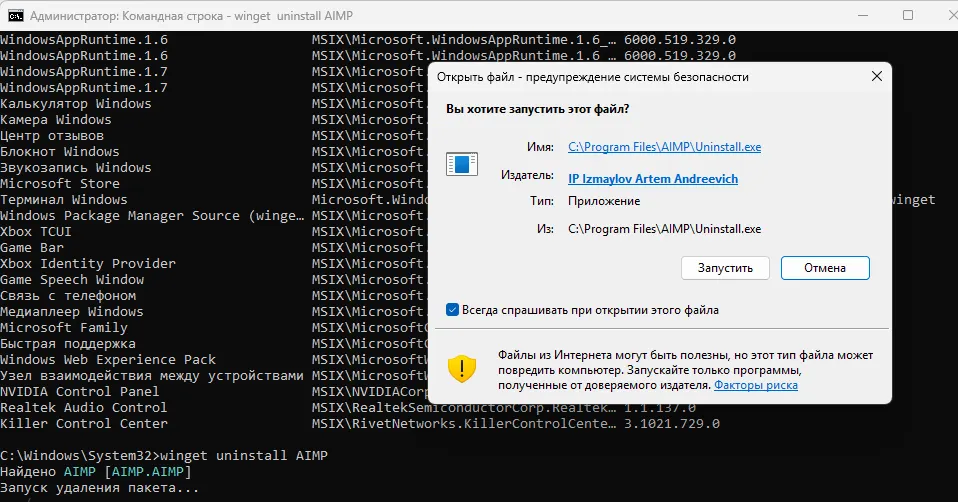Click the 'NVIDIA Control Panel' line in terminal
958x502 pixels.
tap(80, 391)
